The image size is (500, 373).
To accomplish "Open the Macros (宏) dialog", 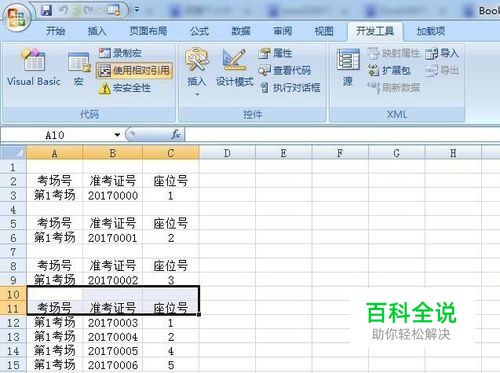I will 79,69.
